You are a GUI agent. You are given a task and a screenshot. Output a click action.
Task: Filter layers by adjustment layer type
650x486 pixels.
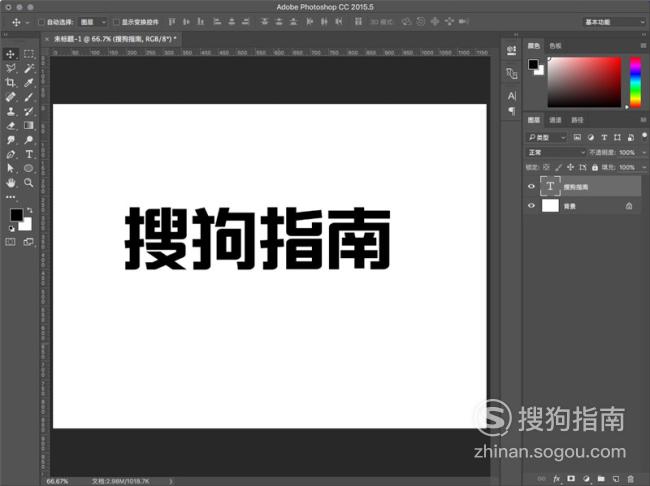(x=591, y=137)
